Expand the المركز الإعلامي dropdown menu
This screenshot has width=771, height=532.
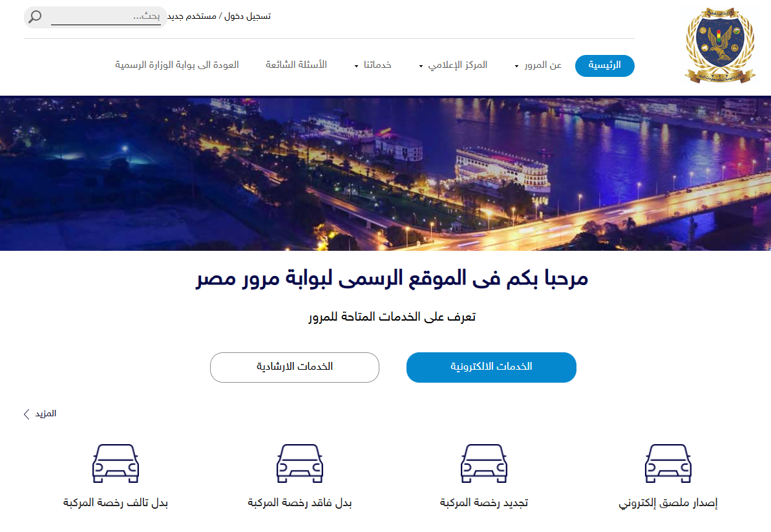tap(453, 65)
